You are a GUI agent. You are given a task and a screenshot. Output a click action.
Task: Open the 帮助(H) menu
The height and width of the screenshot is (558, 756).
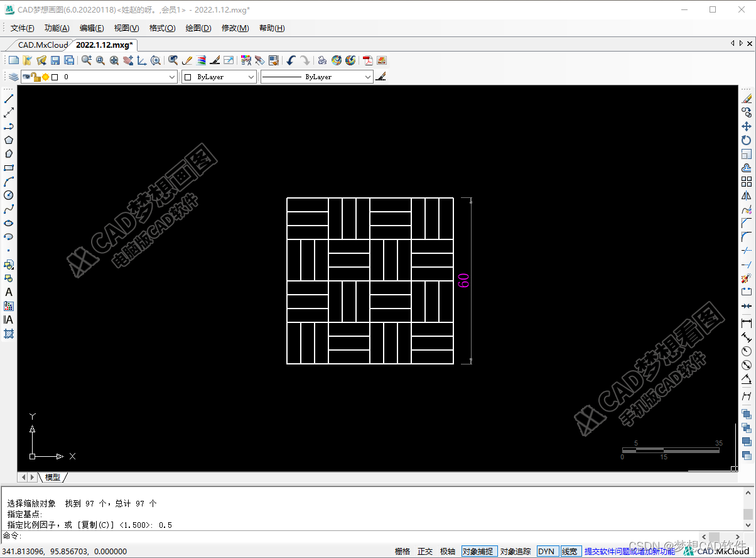[272, 28]
